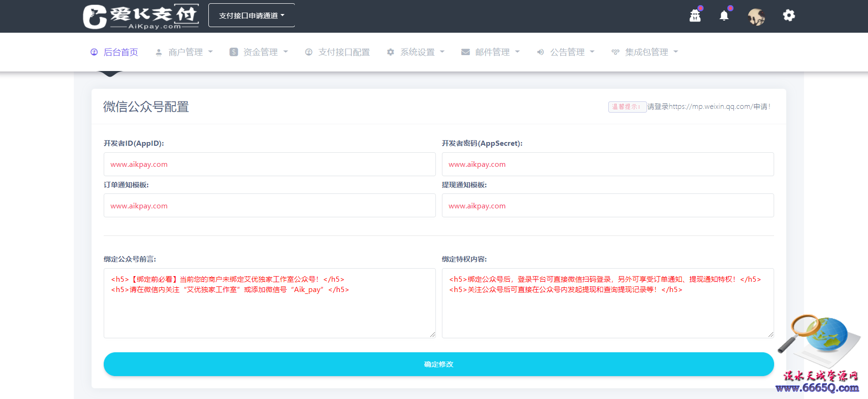Viewport: 868px width, 399px height.
Task: Open the users group icon in header
Action: coord(695,16)
